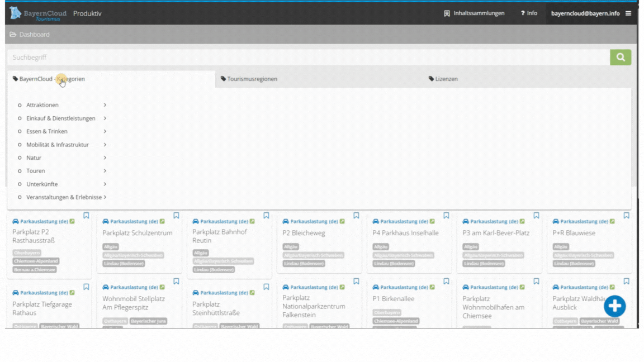Screen dimensions: 644x362
Task: Open Inhaltssammlungen in the top bar
Action: 479,13
